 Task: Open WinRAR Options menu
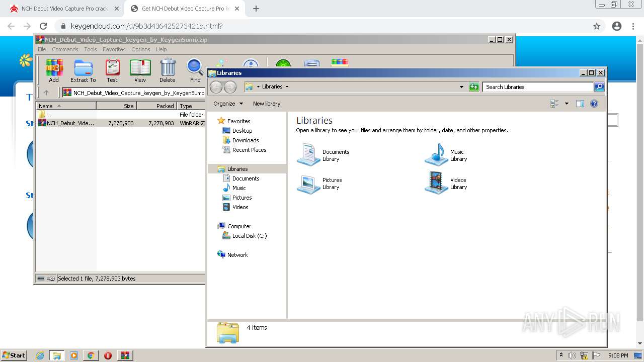[141, 49]
